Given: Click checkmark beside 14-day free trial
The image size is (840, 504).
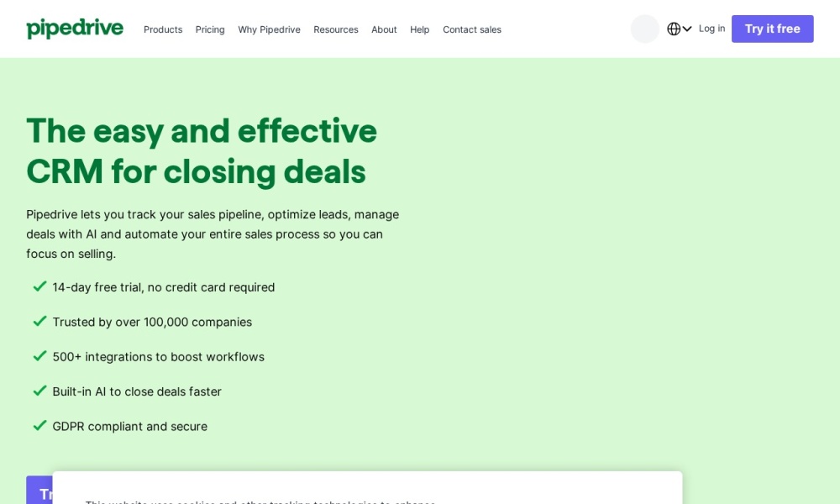Looking at the screenshot, I should 39,286.
